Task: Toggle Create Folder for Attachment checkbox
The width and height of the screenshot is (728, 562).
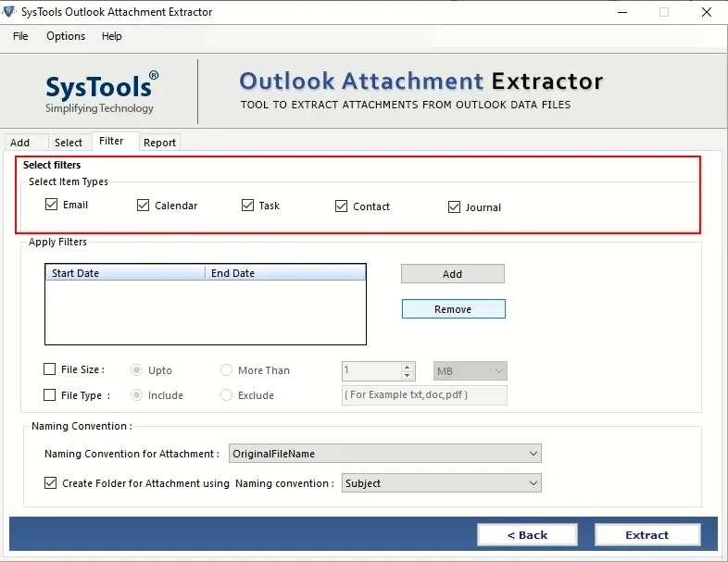Action: 50,483
